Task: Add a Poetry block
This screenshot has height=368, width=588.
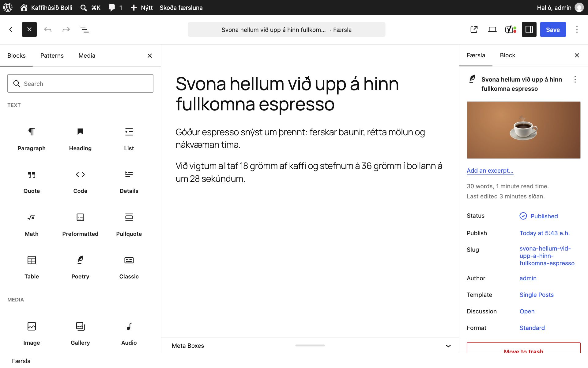Action: [x=80, y=268]
